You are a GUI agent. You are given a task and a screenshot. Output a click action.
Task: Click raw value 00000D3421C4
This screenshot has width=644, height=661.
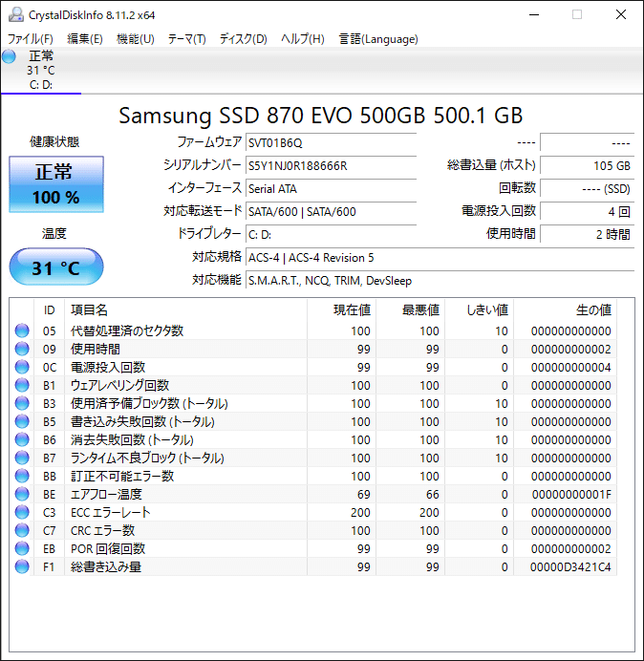tap(570, 567)
